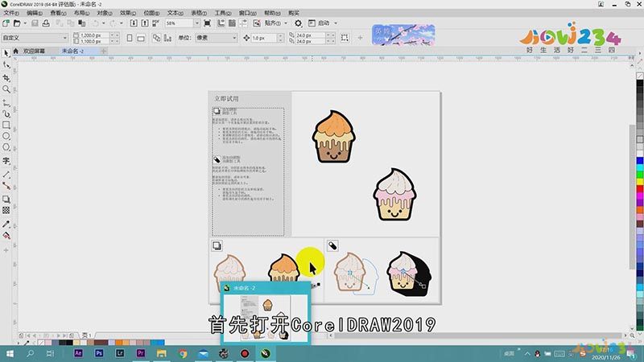Click the Page 1 tab
This screenshot has width=644, height=362.
(x=87, y=335)
